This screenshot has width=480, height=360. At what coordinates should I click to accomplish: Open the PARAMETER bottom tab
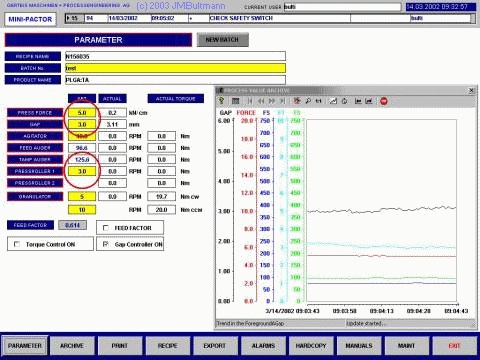tap(25, 346)
